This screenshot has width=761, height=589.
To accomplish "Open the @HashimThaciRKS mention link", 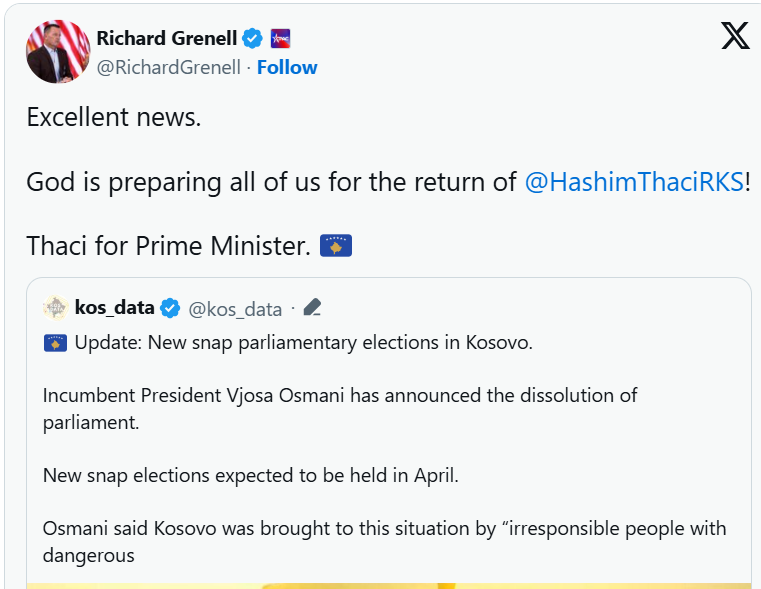I will point(634,182).
